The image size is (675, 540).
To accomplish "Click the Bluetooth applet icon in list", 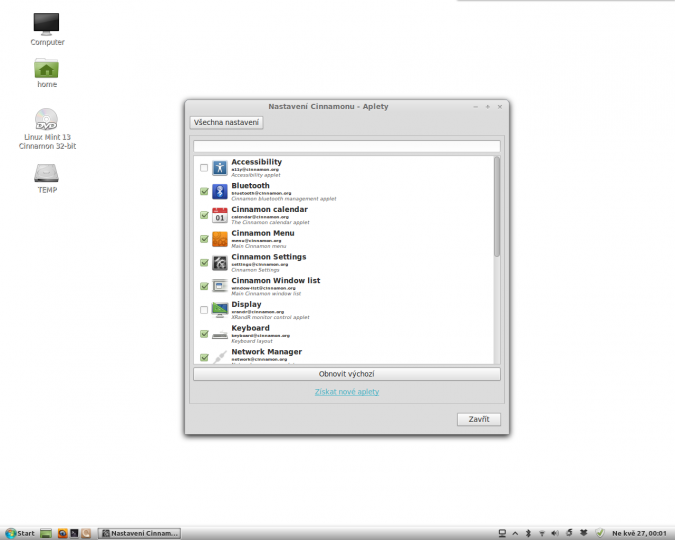I will 220,192.
